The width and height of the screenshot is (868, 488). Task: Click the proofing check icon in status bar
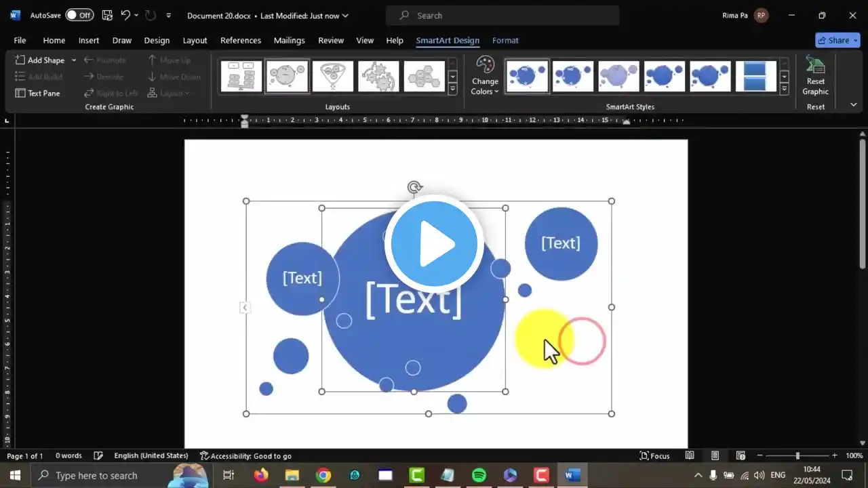(x=98, y=456)
